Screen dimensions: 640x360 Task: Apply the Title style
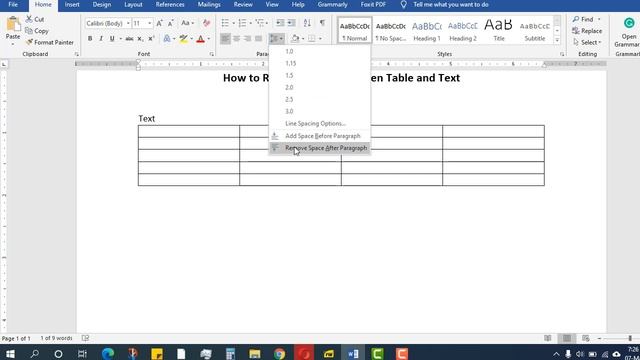coord(499,30)
